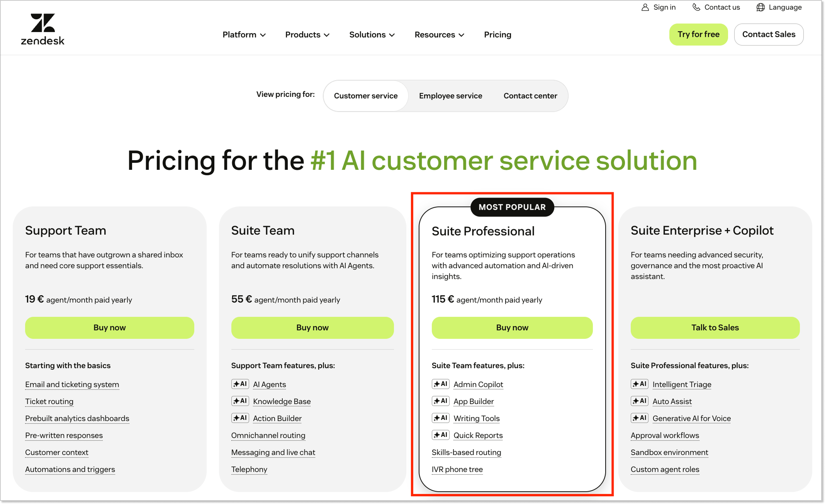Open the Custom agent roles link
The image size is (825, 504).
(665, 469)
